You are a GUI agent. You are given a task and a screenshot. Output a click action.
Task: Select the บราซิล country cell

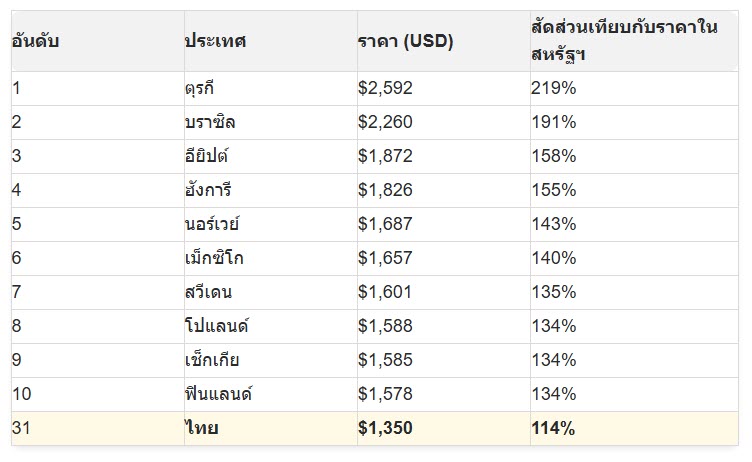click(271, 123)
